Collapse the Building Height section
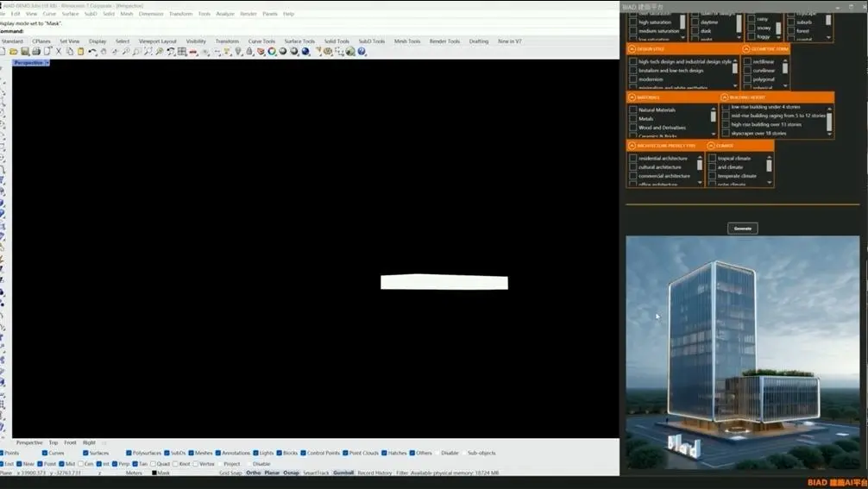The width and height of the screenshot is (868, 489). tap(726, 97)
